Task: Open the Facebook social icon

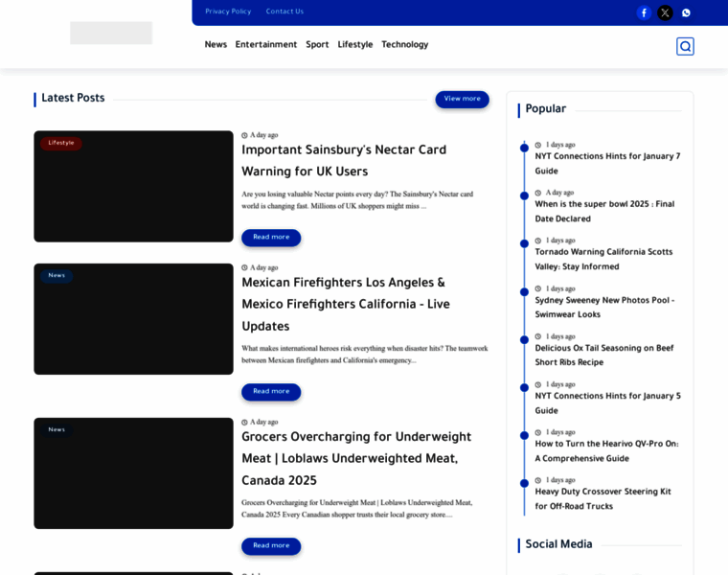Action: (644, 12)
